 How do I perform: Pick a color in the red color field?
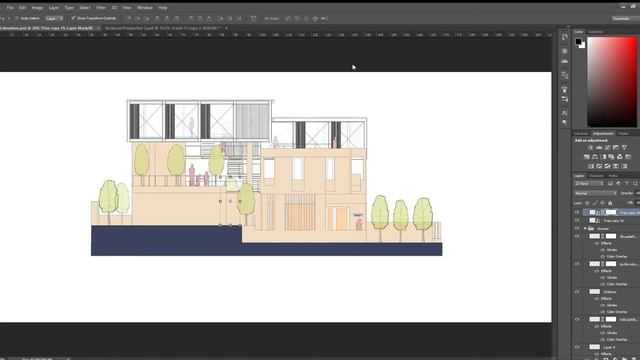pyautogui.click(x=611, y=82)
